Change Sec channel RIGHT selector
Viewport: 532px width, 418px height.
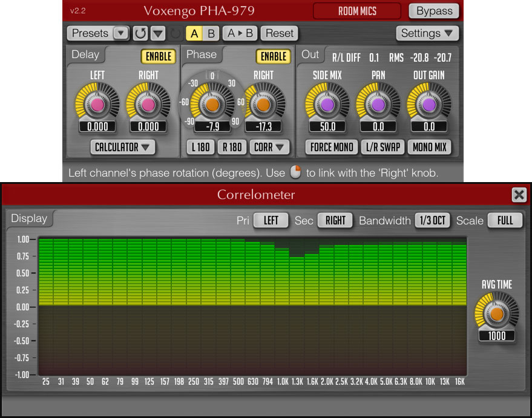point(335,221)
